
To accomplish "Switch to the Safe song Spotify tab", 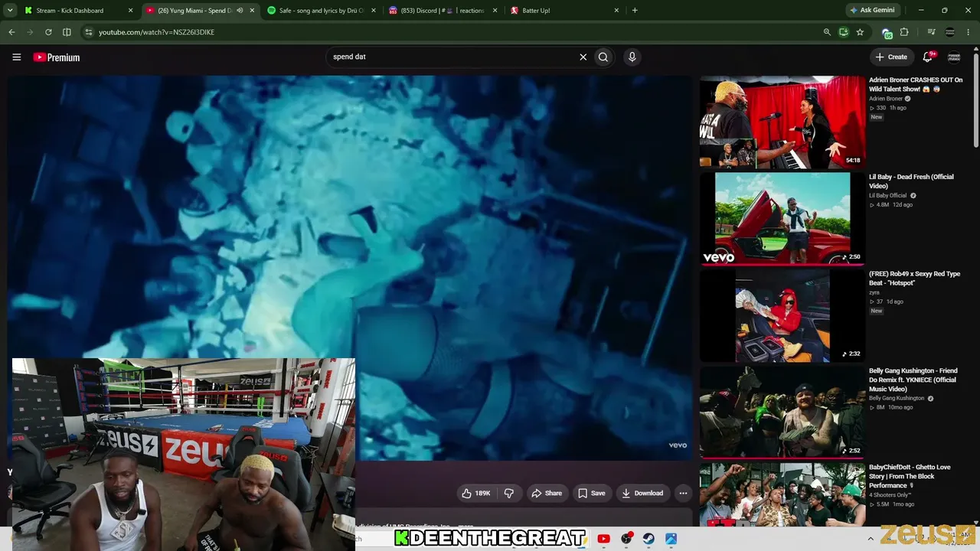I will coord(322,11).
